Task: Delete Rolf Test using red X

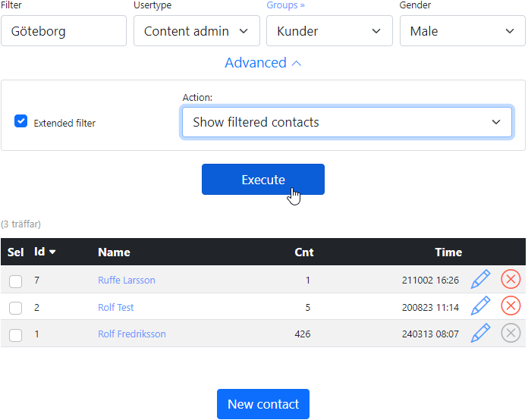Action: [x=511, y=306]
